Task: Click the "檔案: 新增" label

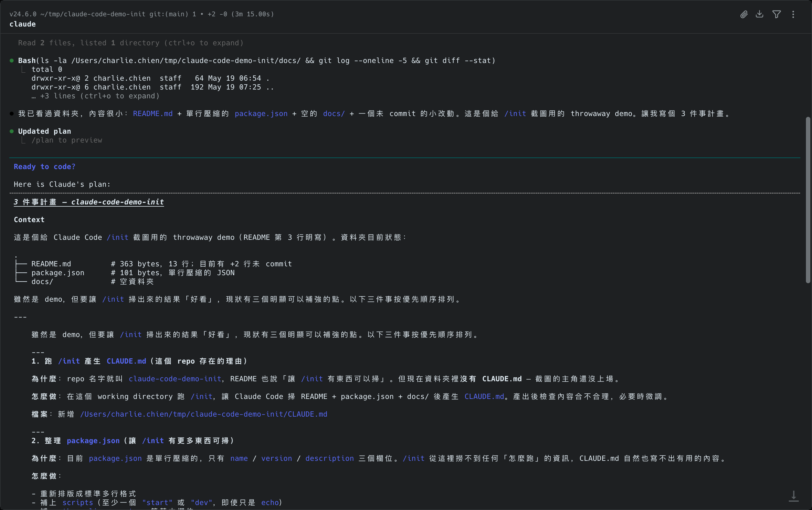Action: click(53, 414)
